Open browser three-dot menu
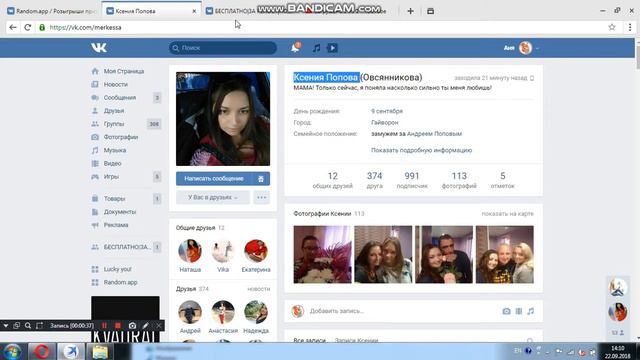Screen dimensions: 640x360 pyautogui.click(x=630, y=27)
